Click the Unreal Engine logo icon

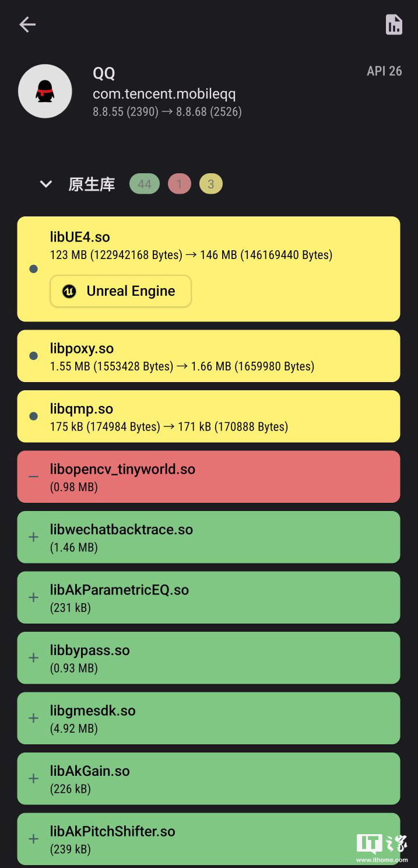(x=69, y=291)
